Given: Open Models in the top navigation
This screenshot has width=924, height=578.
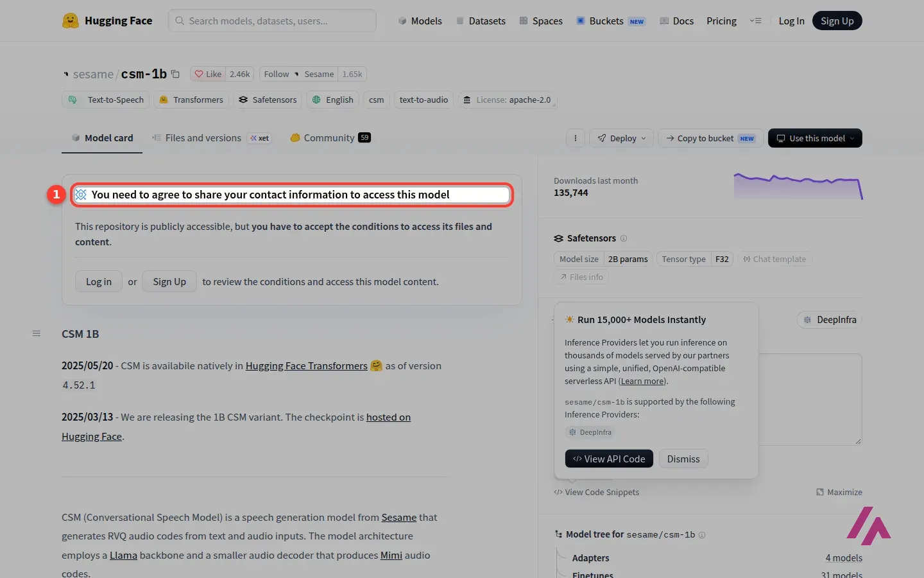Looking at the screenshot, I should click(x=420, y=21).
